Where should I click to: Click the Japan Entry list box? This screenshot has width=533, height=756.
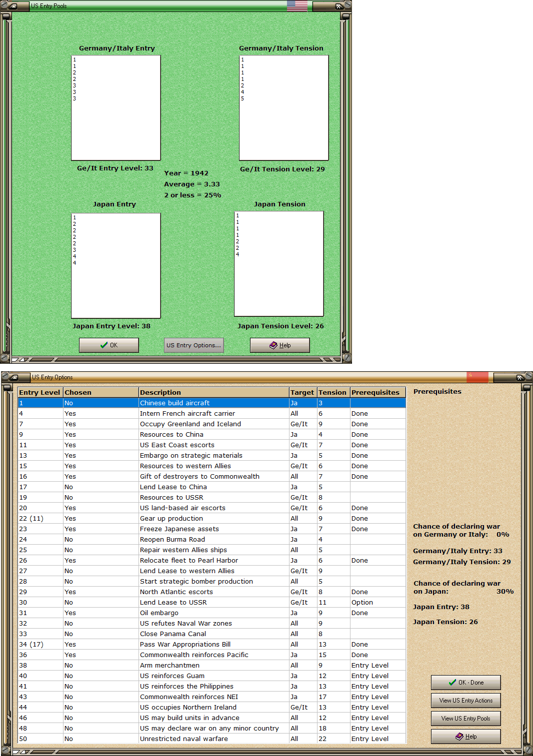116,266
